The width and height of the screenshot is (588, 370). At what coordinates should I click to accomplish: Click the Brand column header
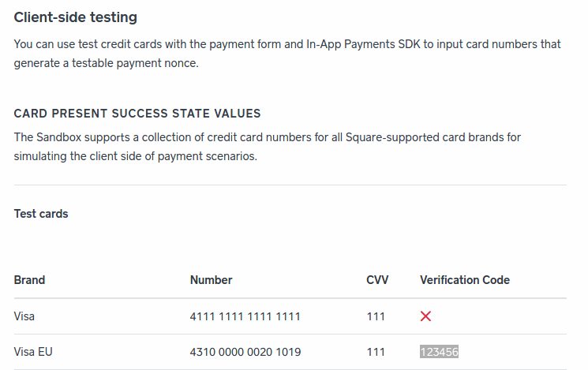[x=29, y=280]
